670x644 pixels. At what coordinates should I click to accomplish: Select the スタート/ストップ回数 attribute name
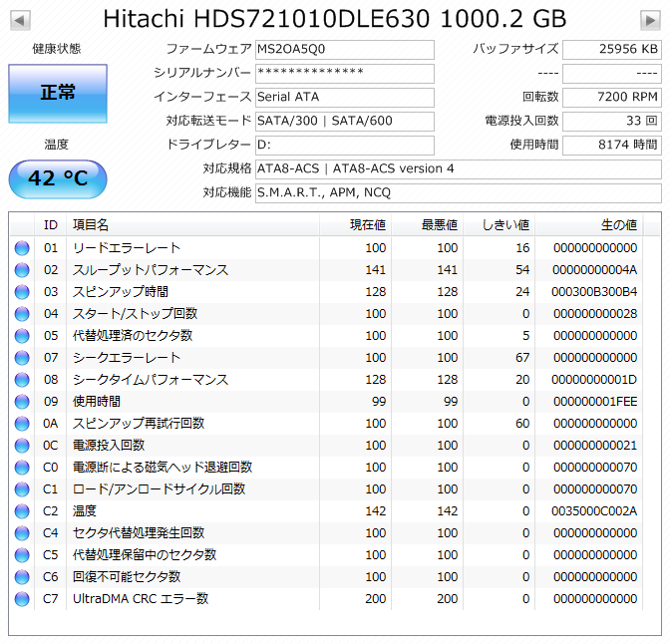[x=135, y=314]
